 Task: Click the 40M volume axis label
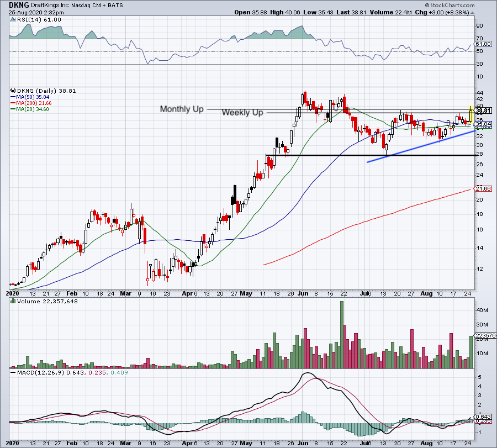482,310
